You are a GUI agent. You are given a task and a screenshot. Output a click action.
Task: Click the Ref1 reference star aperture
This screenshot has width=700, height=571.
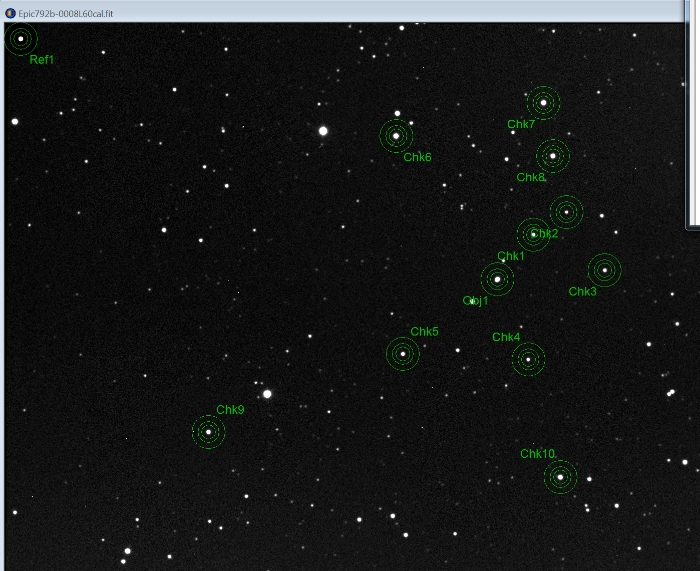tap(20, 39)
